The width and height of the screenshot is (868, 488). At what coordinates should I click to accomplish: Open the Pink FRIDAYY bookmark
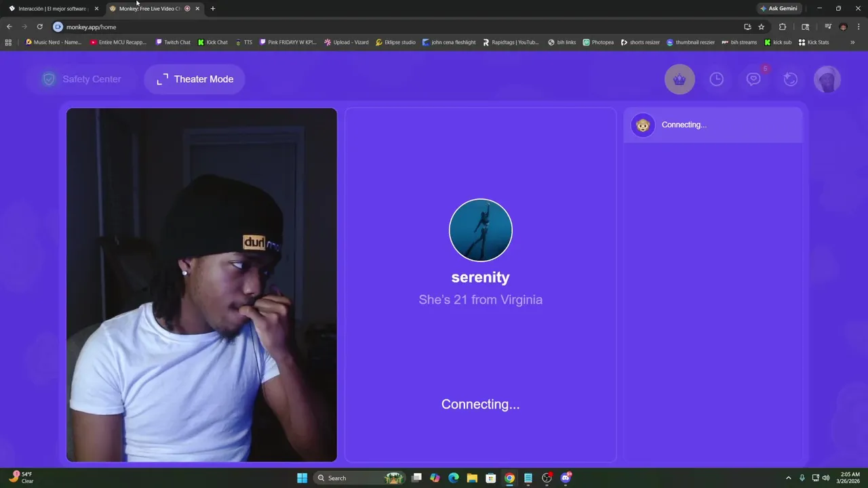point(288,42)
